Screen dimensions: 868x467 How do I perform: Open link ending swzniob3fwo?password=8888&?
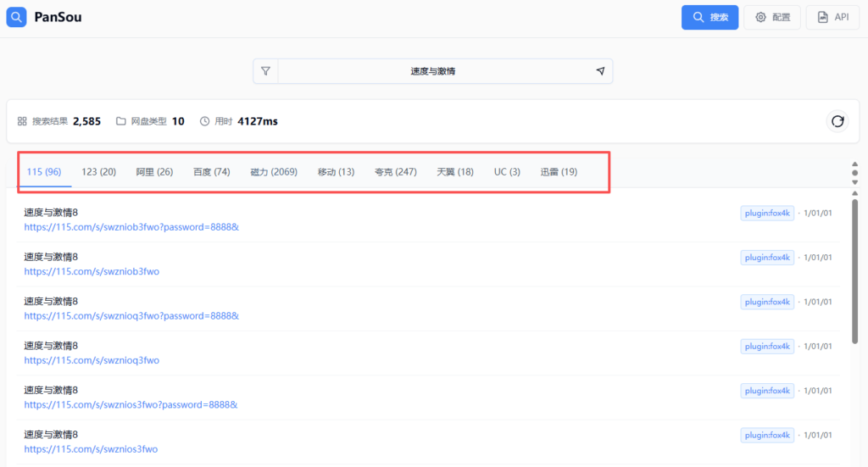click(x=131, y=227)
